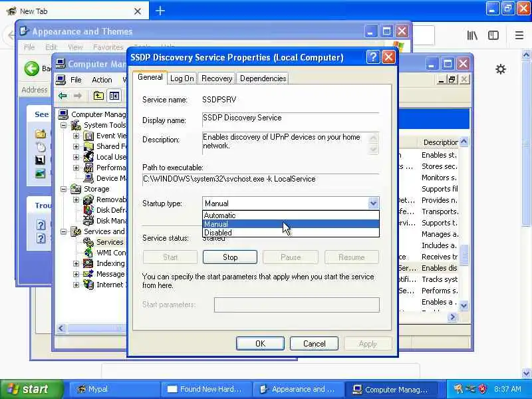Open File menu in Computer Management
This screenshot has width=532, height=399.
76,80
